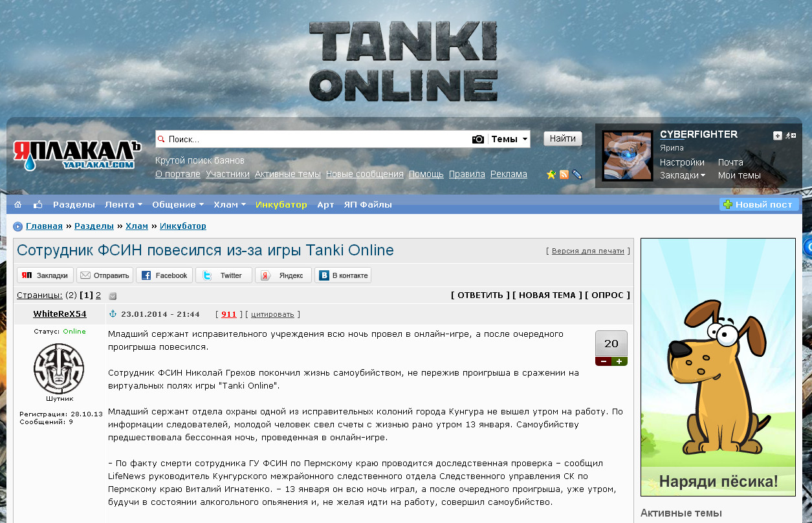Viewport: 812px width, 523px height.
Task: Expand the Закладки dropdown in user panel
Action: click(683, 175)
